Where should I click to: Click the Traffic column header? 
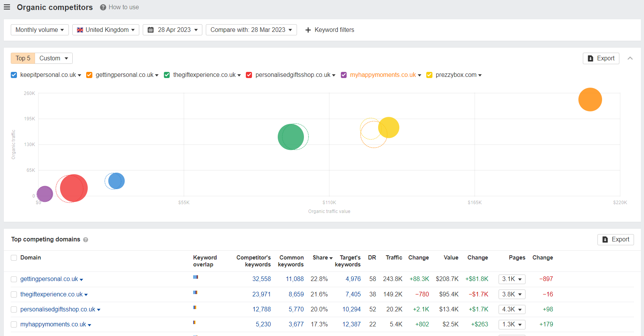tap(394, 258)
